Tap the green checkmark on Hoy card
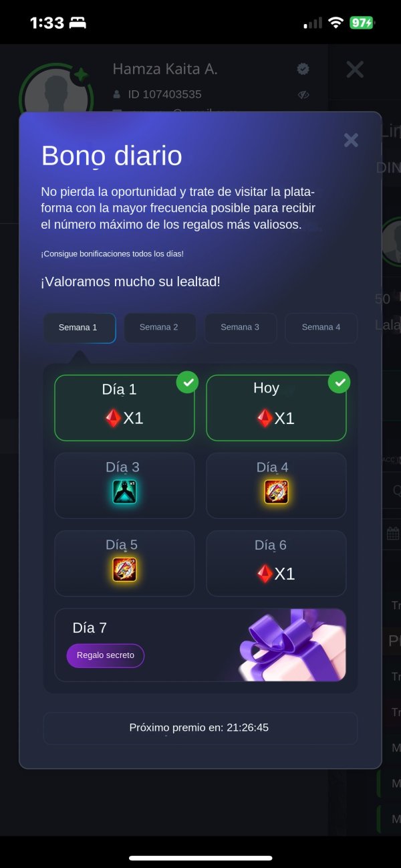Image resolution: width=401 pixels, height=868 pixels. coord(340,383)
